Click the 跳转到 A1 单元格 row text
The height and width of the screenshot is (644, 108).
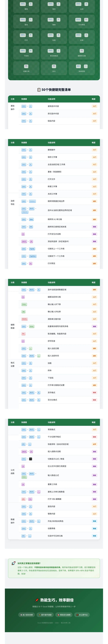click(x=55, y=219)
